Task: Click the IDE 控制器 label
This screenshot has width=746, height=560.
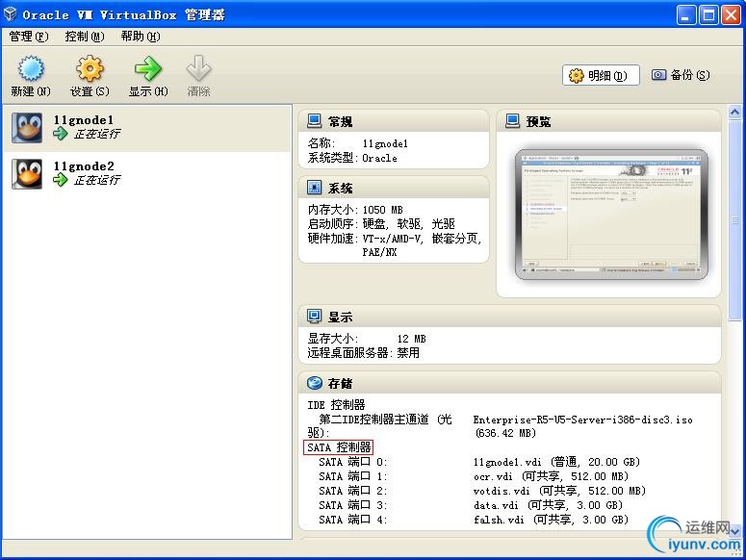Action: (x=336, y=405)
